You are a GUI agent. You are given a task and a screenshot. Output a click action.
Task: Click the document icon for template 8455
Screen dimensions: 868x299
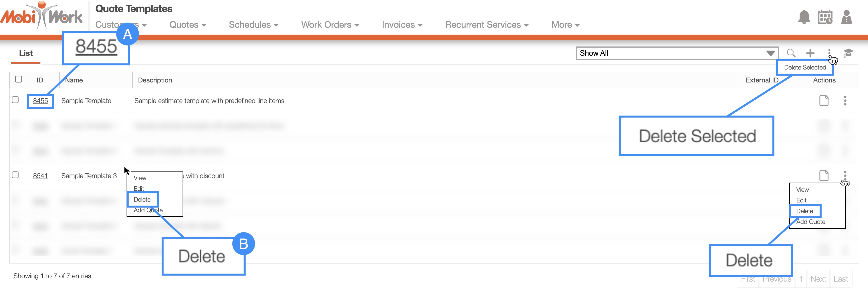click(824, 101)
